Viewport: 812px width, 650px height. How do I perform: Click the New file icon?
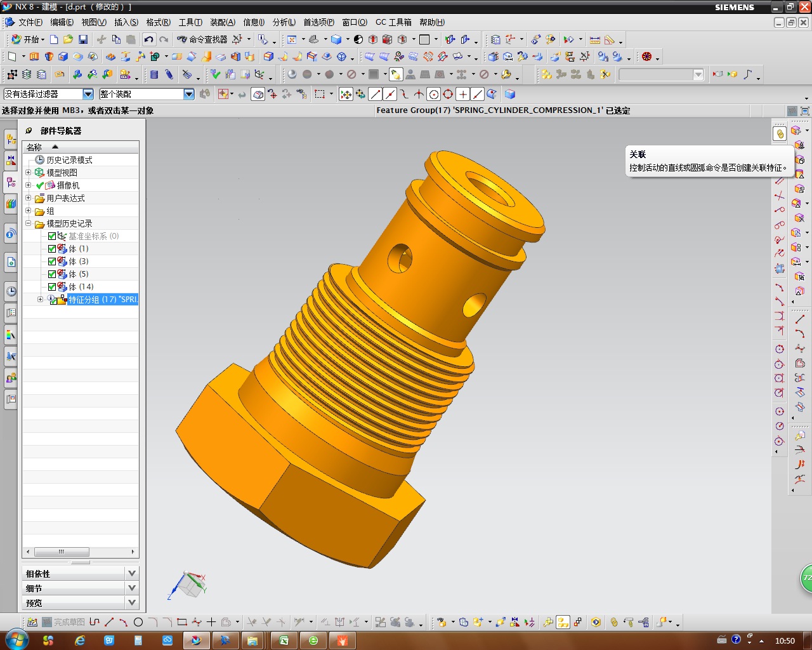[54, 39]
